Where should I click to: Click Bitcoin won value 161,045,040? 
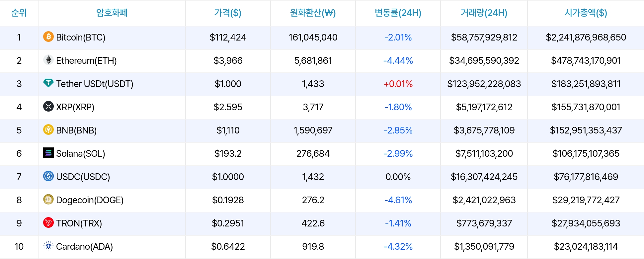pos(313,38)
